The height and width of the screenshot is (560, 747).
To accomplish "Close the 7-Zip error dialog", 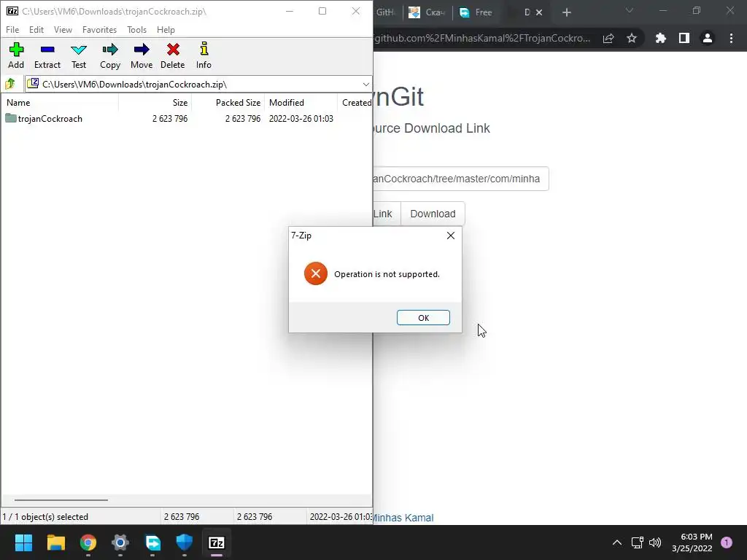I will pos(450,236).
